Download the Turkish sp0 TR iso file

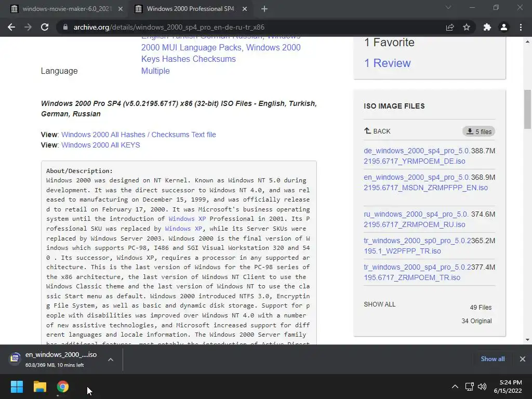click(417, 246)
